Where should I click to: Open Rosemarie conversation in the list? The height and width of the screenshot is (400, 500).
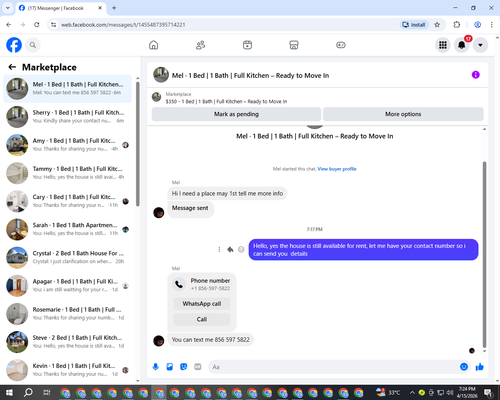[x=67, y=314]
